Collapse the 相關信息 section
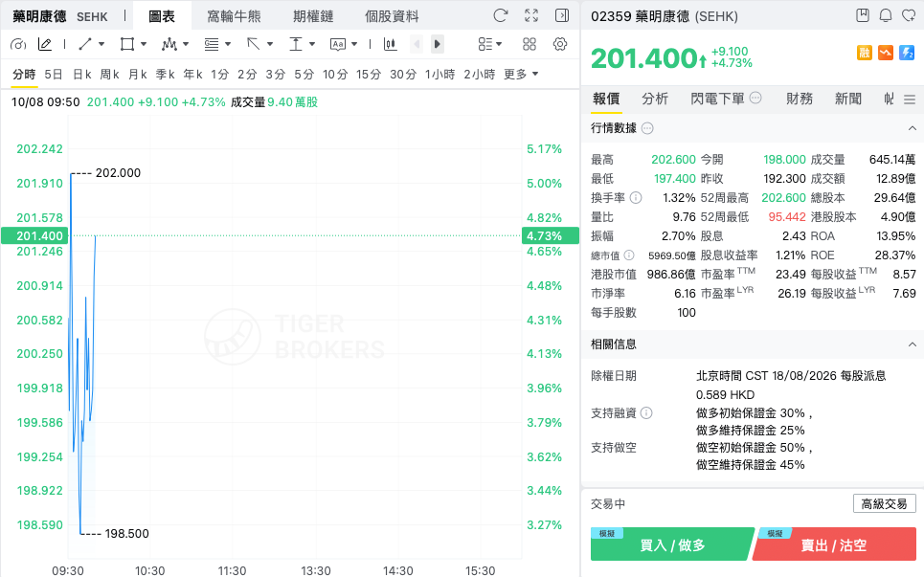The width and height of the screenshot is (924, 577). coord(912,344)
